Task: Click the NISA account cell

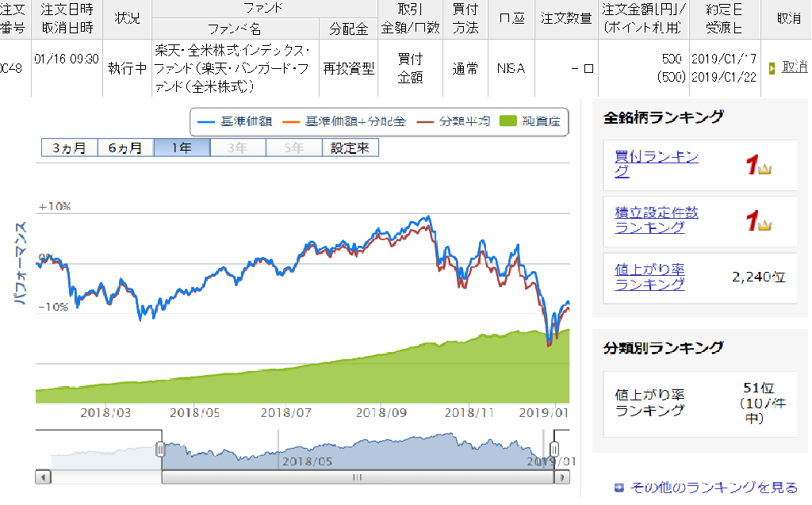Action: pyautogui.click(x=511, y=68)
